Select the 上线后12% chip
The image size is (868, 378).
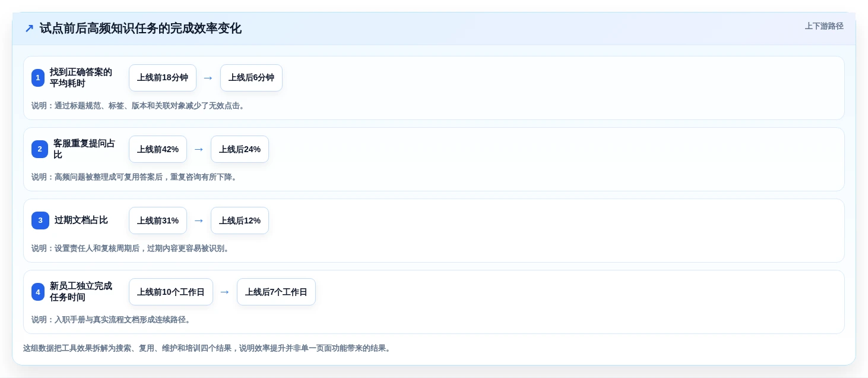click(x=240, y=220)
